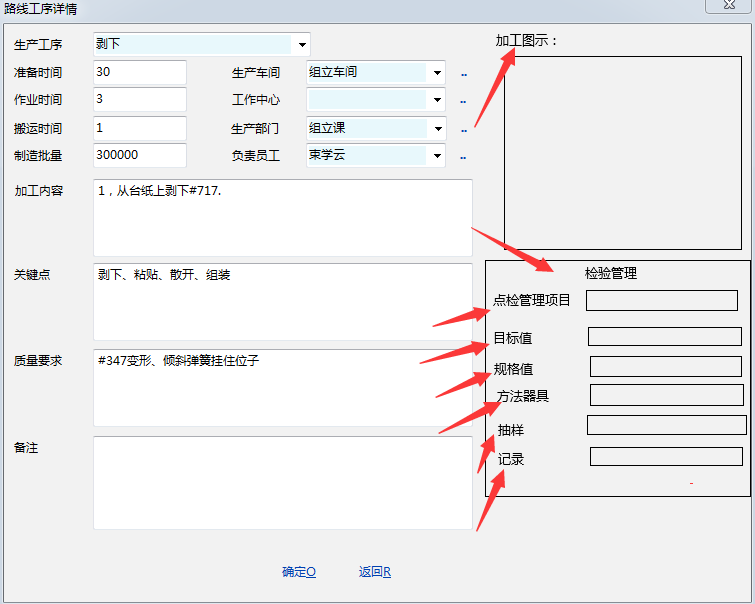Click the empty 加工图示 image area
Image resolution: width=755 pixels, height=604 pixels.
coord(622,152)
